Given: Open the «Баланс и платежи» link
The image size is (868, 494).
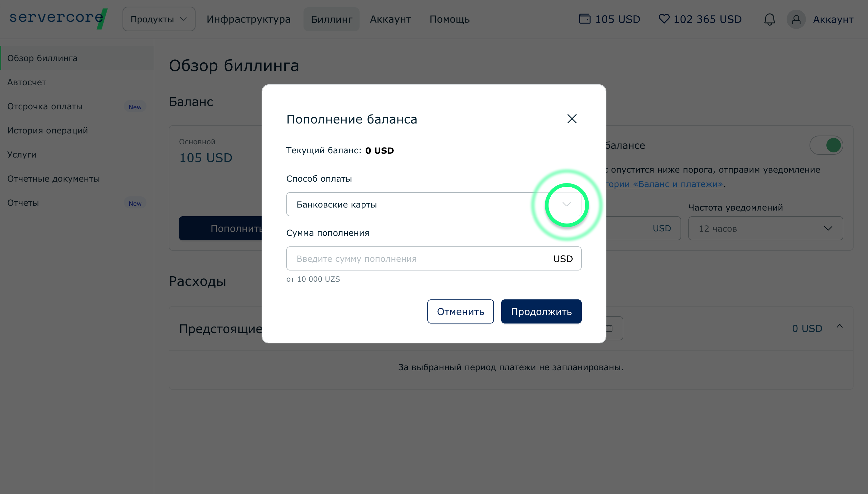Looking at the screenshot, I should (x=665, y=184).
